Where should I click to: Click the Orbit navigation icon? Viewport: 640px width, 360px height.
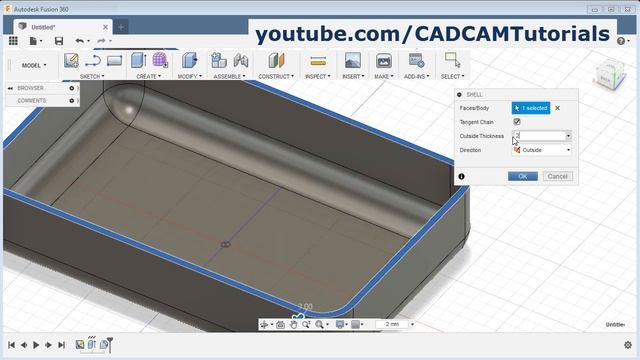click(x=264, y=324)
